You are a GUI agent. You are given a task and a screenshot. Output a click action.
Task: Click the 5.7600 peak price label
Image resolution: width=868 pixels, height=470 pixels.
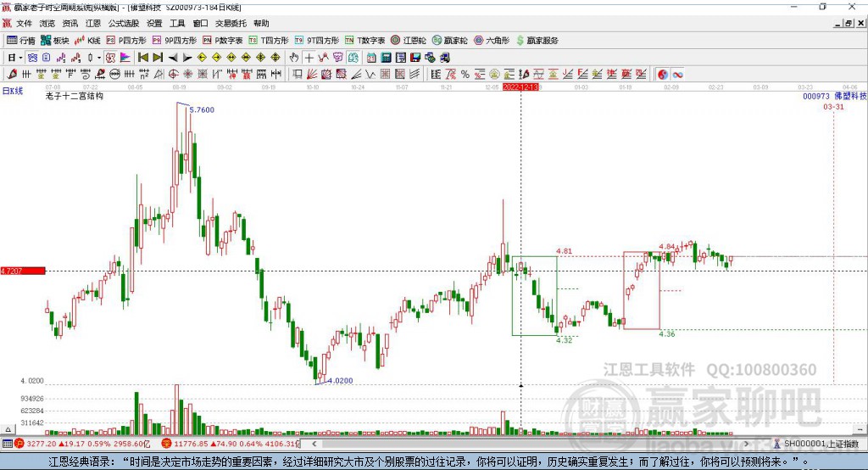tap(202, 109)
